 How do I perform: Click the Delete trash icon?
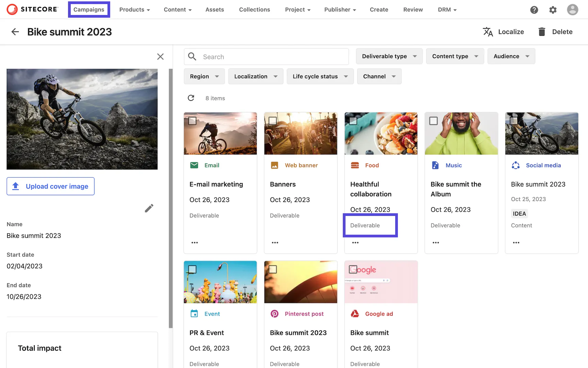(x=541, y=32)
